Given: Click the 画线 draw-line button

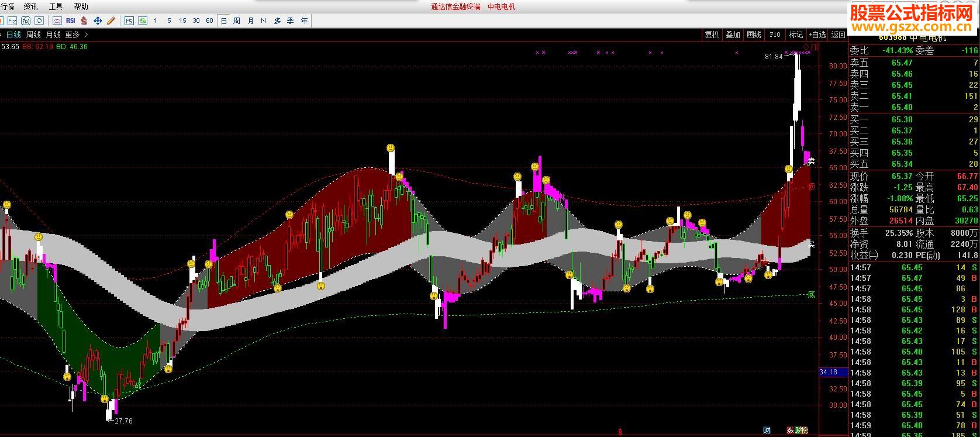Looking at the screenshot, I should pyautogui.click(x=754, y=35).
